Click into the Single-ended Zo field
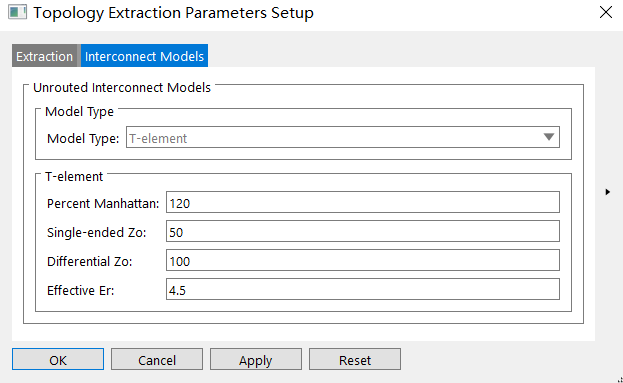This screenshot has width=623, height=383. pos(363,231)
